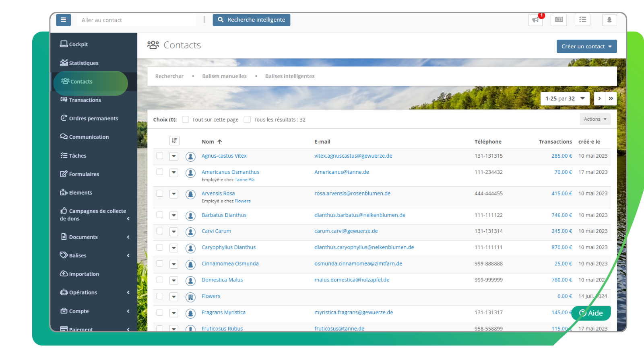Click the 'Recherche intelligente' button

tap(251, 20)
